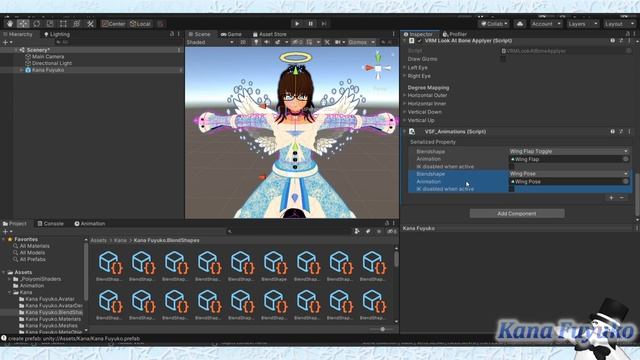Toggle hidden packages count in Project

pos(392,231)
